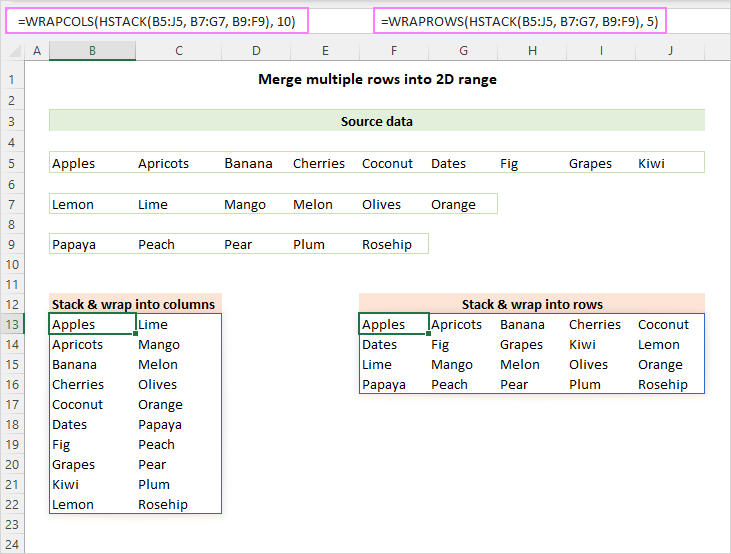Viewport: 731px width, 554px height.
Task: Click the WRAPROWS formula box
Action: [x=520, y=21]
